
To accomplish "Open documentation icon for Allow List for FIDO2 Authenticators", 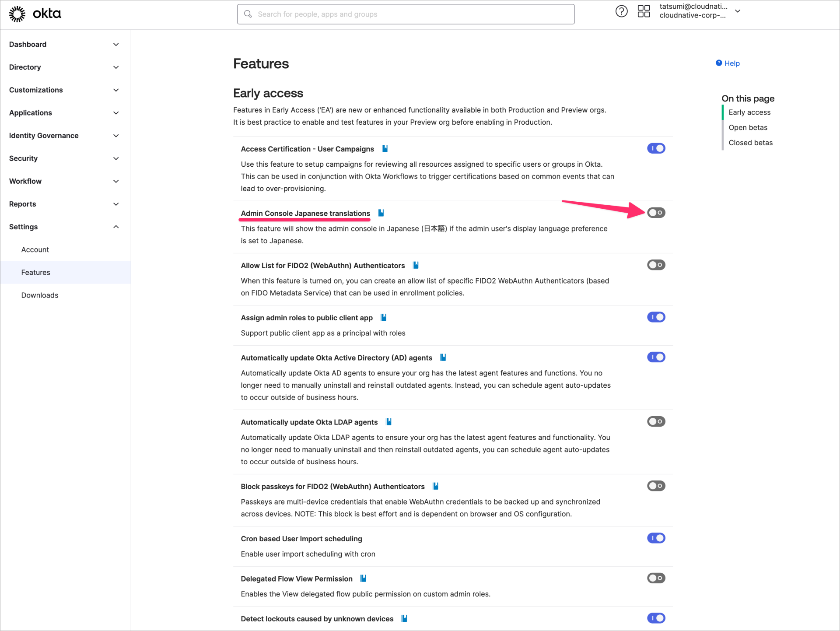I will 415,265.
